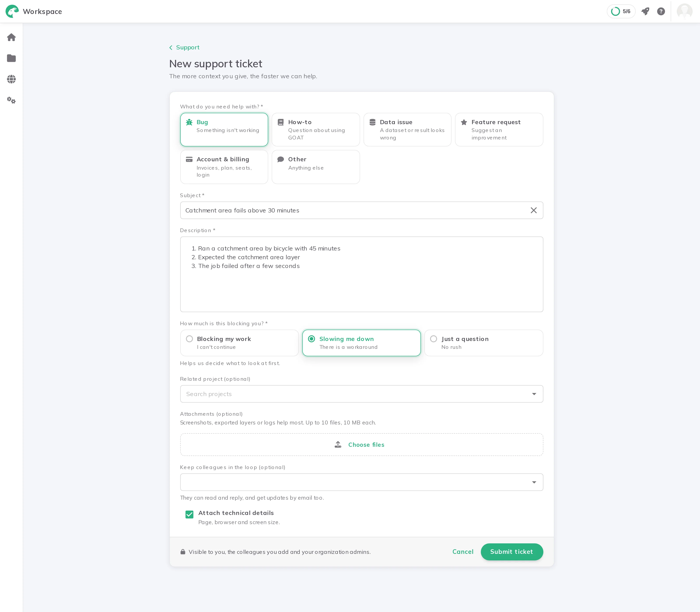Click 'The job failed after a few seconds' line
The width and height of the screenshot is (700, 612).
coord(249,266)
